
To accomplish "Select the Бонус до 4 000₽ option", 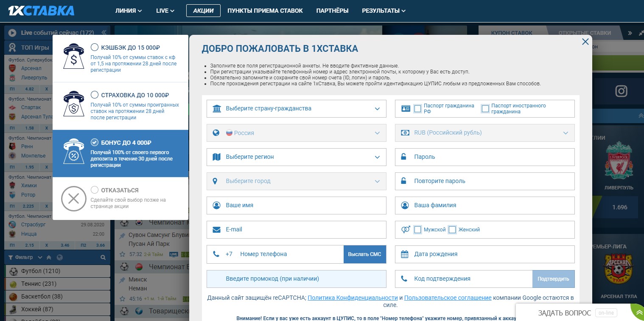I will 94,143.
